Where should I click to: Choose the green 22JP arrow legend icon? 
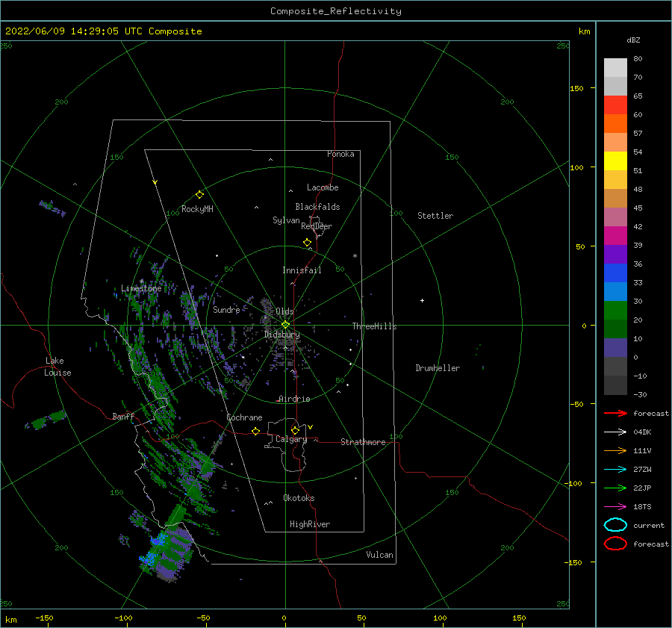pyautogui.click(x=615, y=488)
